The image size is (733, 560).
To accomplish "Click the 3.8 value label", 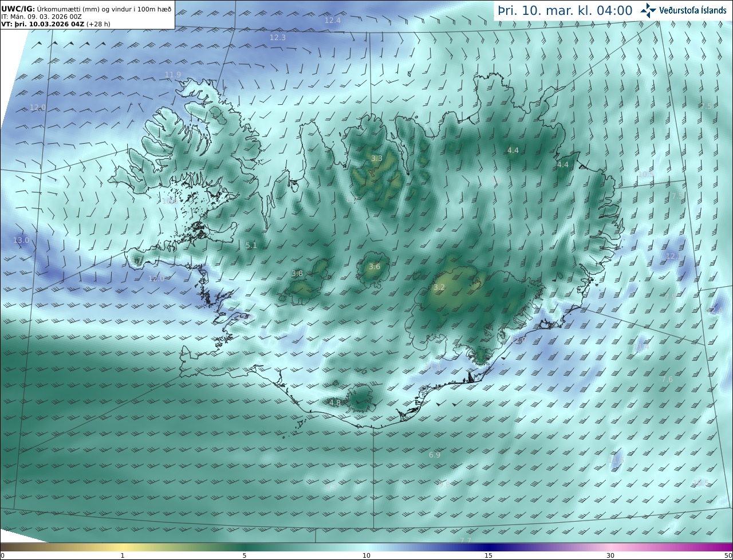I will point(297,274).
